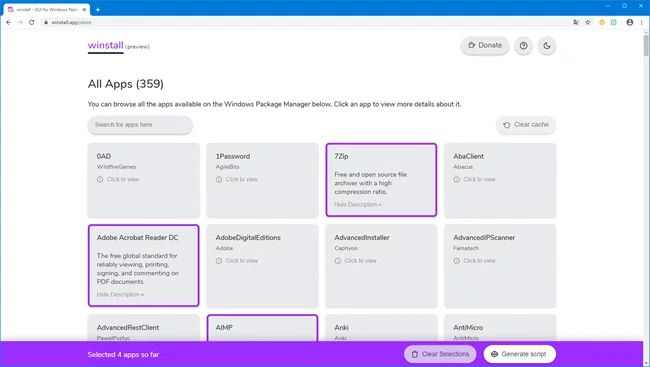Image resolution: width=650 pixels, height=367 pixels.
Task: Go forward in browser
Action: pyautogui.click(x=20, y=22)
